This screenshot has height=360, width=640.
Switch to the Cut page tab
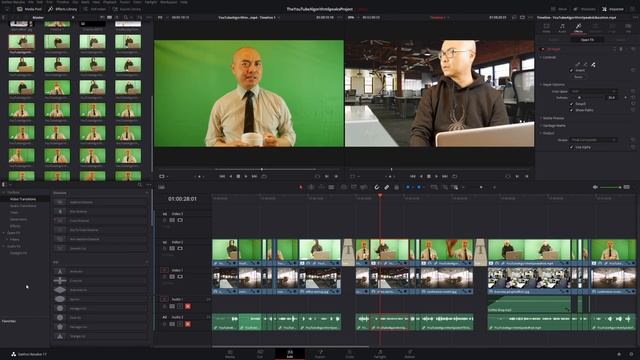tap(260, 354)
